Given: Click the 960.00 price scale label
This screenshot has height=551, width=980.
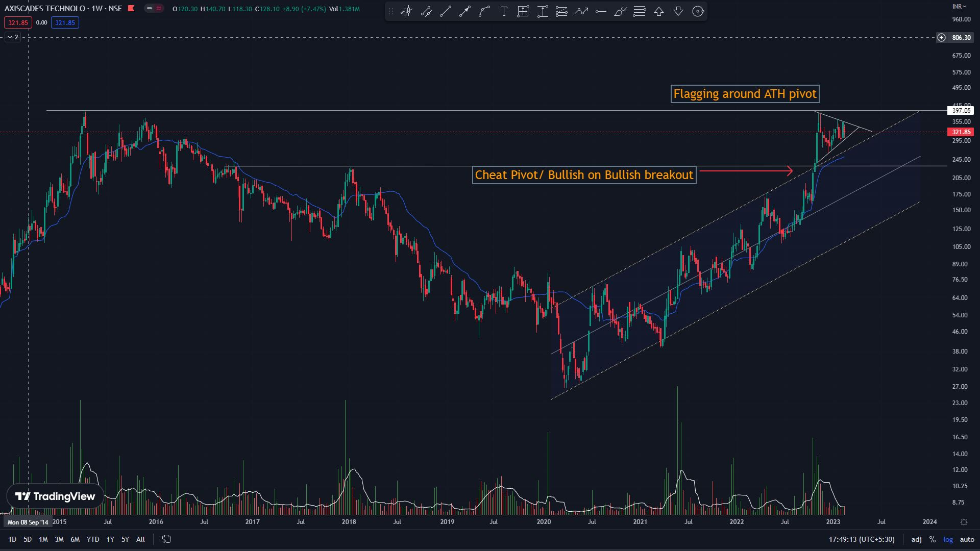Looking at the screenshot, I should point(961,19).
